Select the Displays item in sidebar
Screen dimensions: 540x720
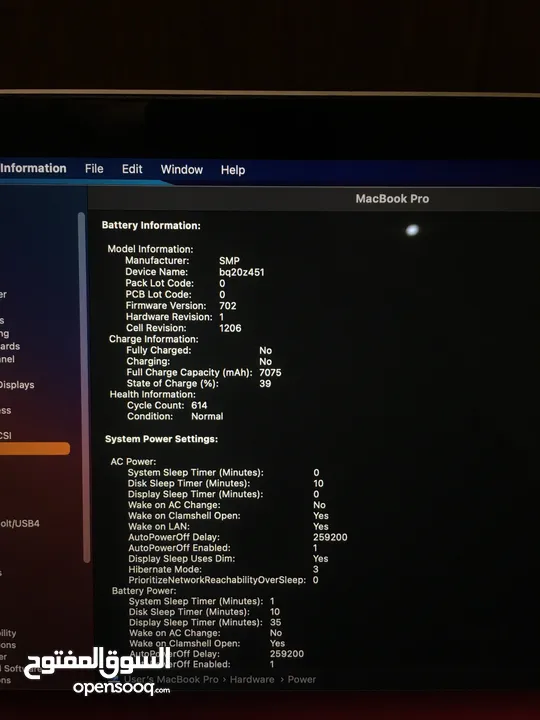tap(17, 385)
